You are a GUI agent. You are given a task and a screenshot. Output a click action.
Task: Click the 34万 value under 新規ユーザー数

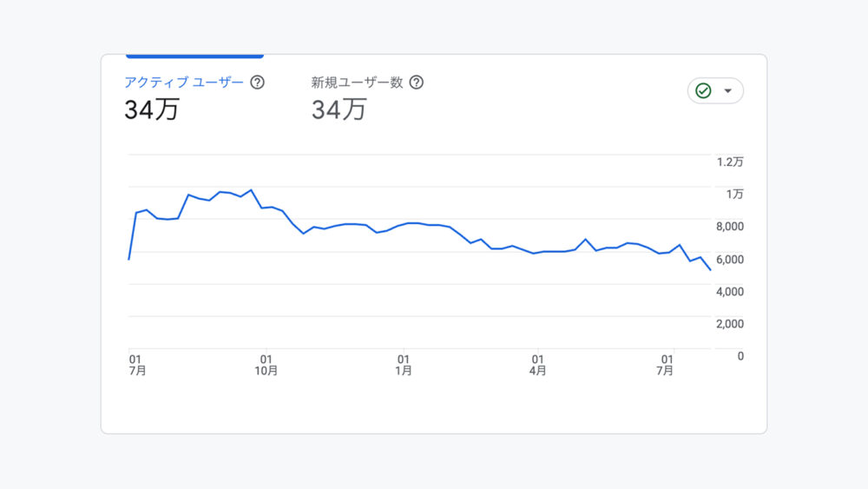[x=339, y=109]
